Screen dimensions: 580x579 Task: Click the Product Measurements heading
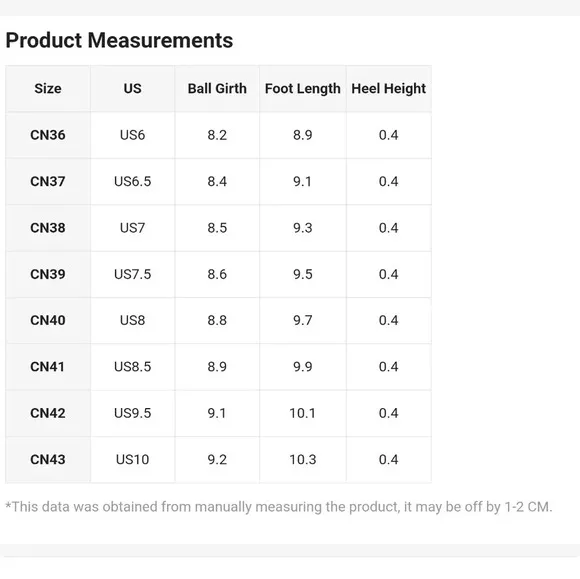tap(119, 40)
